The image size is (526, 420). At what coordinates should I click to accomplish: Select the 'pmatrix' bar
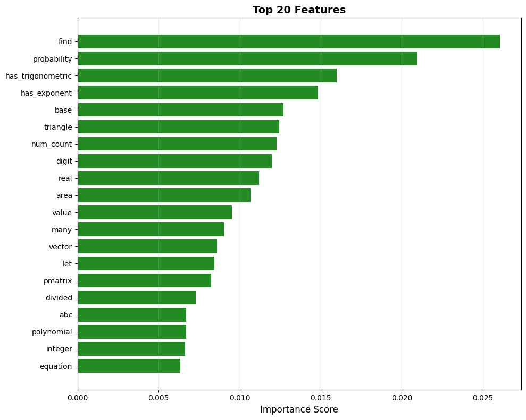tap(144, 281)
